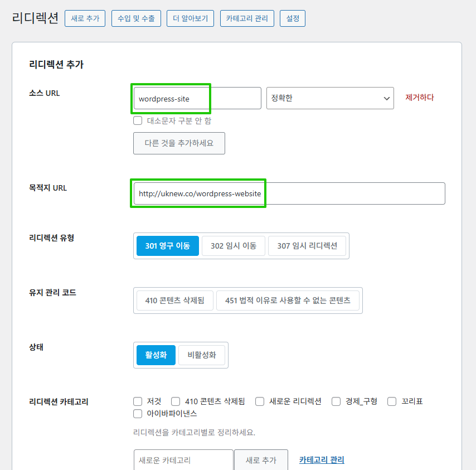Select the 307 임시 리디렉션 type
Viewport: 476px width, 470px height.
click(x=307, y=246)
